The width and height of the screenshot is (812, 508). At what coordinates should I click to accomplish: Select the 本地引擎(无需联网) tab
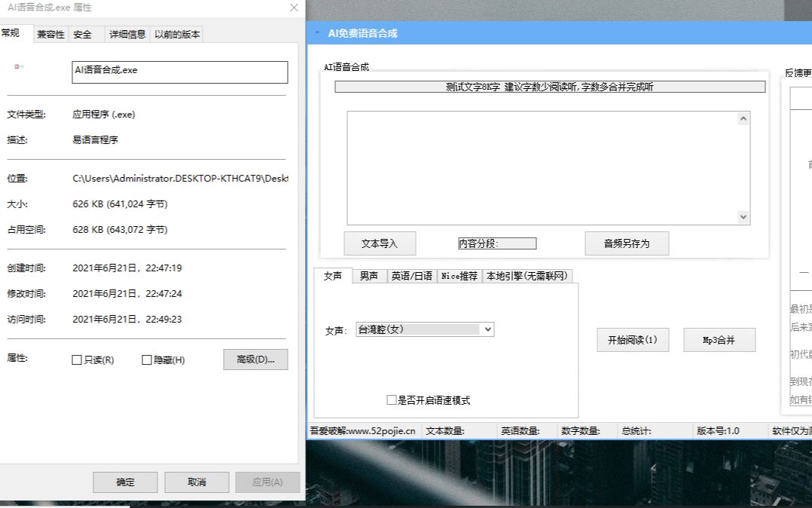[x=529, y=276]
